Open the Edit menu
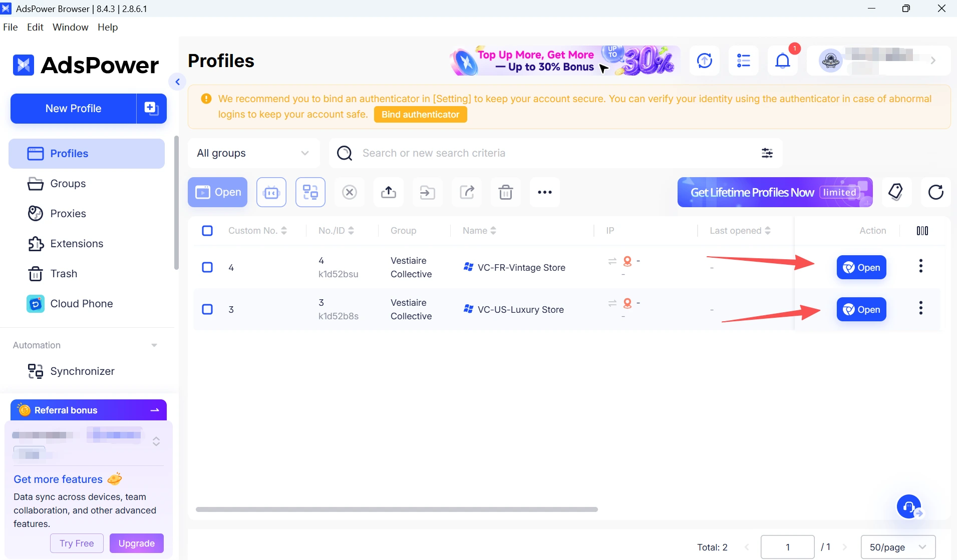This screenshot has width=957, height=560. [x=35, y=27]
